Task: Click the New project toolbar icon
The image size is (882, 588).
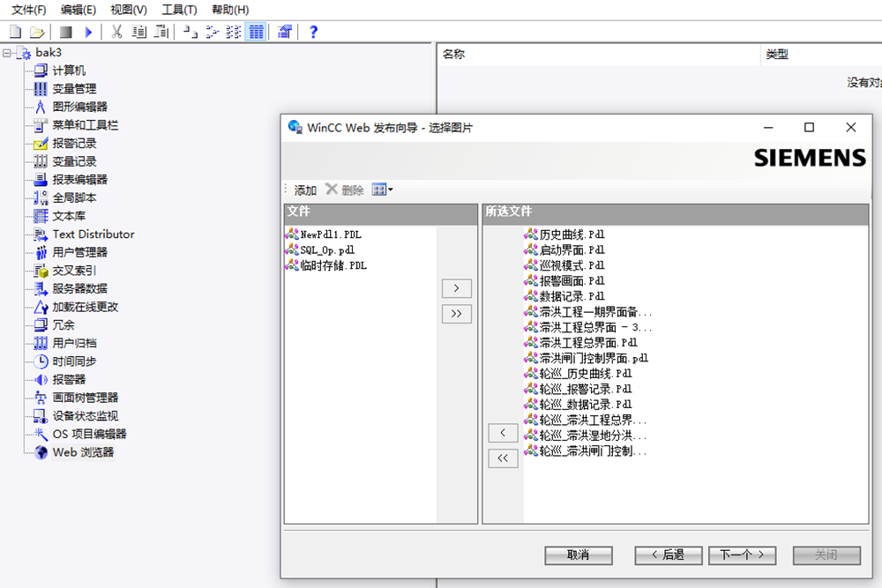Action: click(x=15, y=32)
